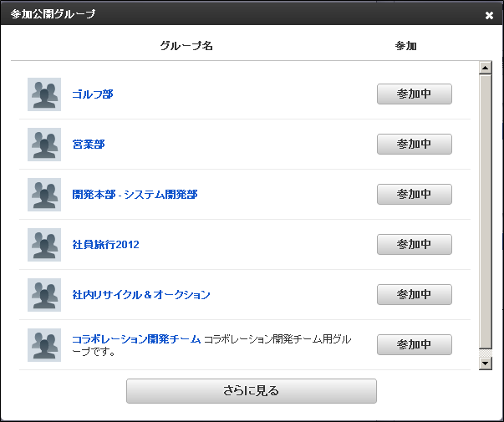Click the 営業部 group avatar icon
This screenshot has height=422, width=504.
point(44,145)
